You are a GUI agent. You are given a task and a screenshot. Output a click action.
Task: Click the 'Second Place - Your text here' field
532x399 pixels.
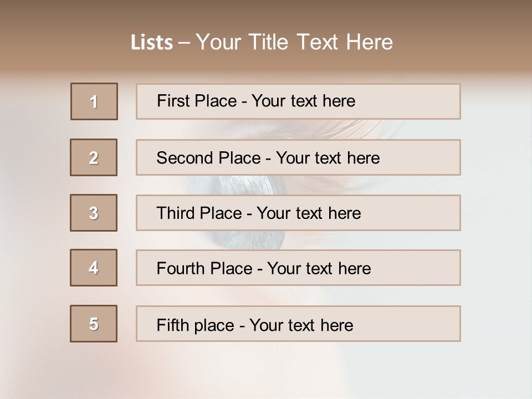pyautogui.click(x=298, y=157)
